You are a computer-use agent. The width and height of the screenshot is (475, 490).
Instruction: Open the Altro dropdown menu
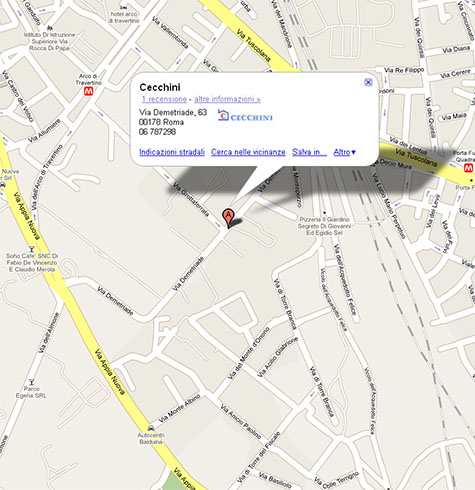pos(345,152)
